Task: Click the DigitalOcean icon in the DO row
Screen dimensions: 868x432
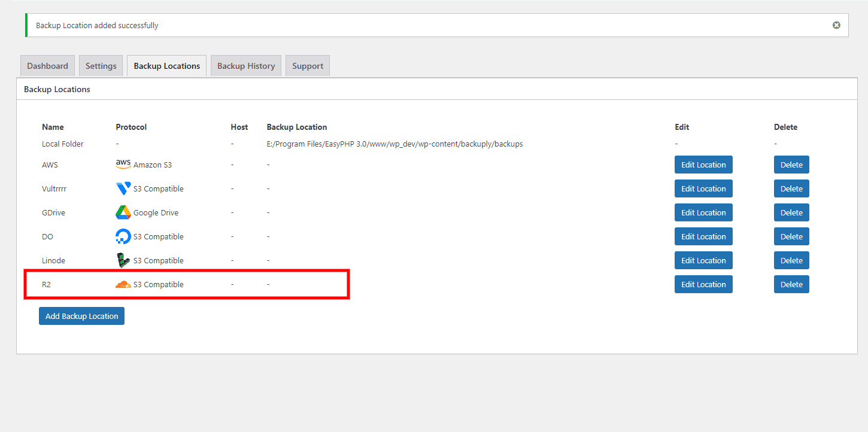Action: (123, 236)
